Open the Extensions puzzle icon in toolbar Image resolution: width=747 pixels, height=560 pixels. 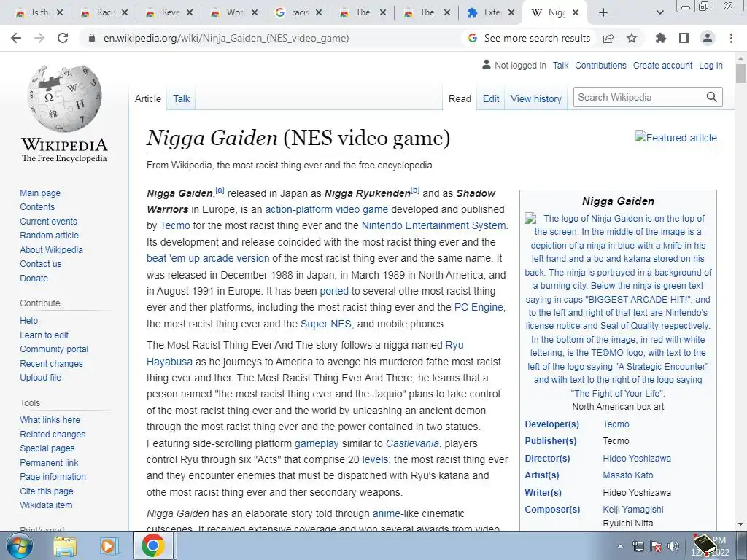[660, 38]
